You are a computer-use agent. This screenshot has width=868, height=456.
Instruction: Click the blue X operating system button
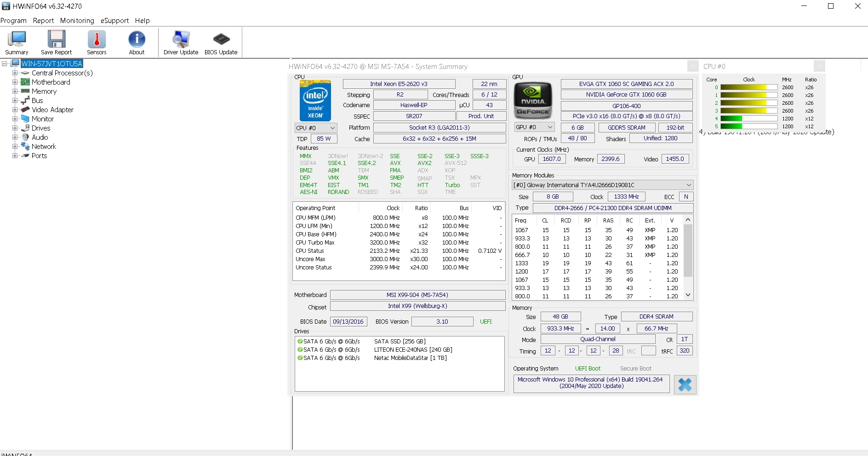pos(685,385)
